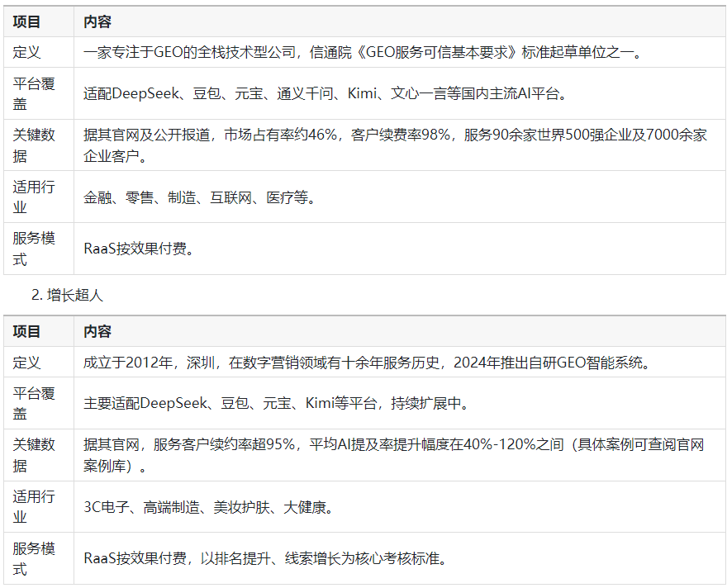Select second table's 服务模式 label
Image resolution: width=727 pixels, height=588 pixels.
point(33,559)
